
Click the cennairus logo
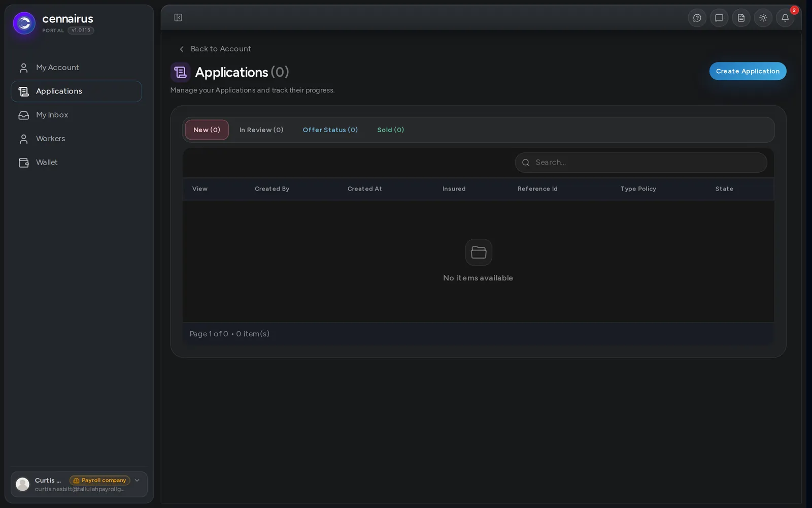24,23
